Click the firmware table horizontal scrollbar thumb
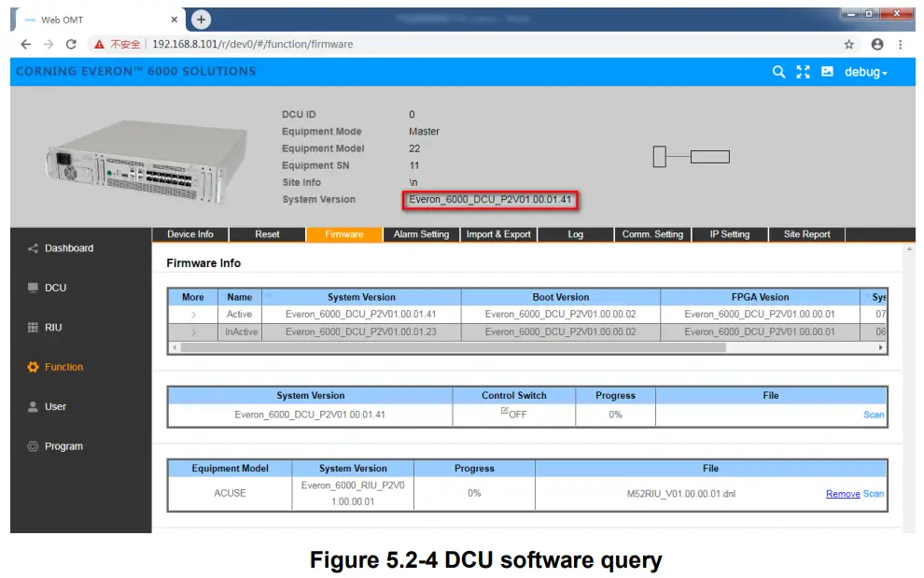 coord(454,347)
